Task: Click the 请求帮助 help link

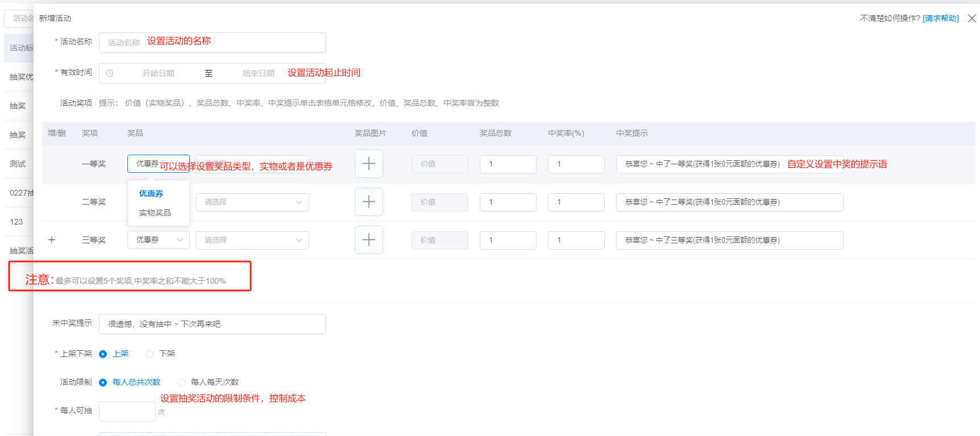Action: (x=940, y=18)
